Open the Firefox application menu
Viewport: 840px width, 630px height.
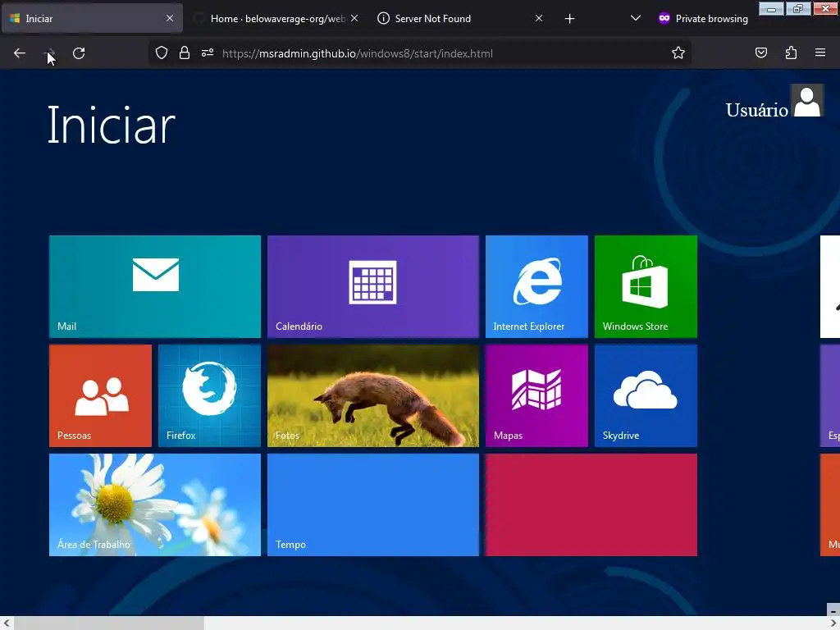(x=820, y=53)
